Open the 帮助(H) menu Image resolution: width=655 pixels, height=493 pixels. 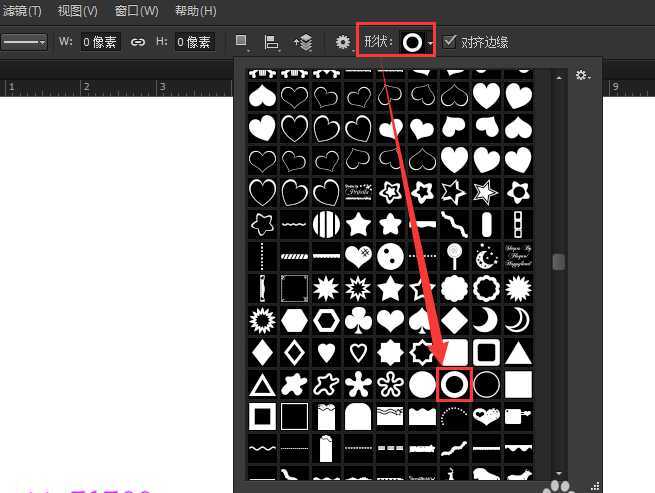[195, 11]
